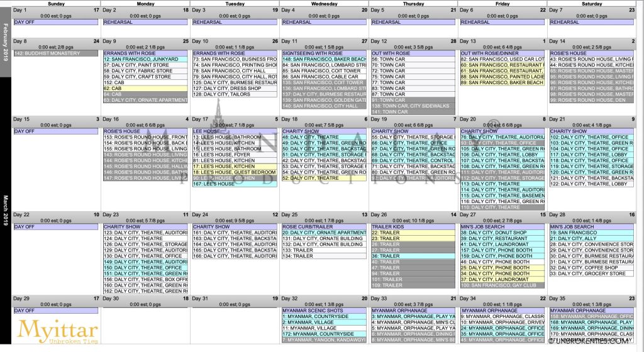Click the Wednesday column header

coord(324,4)
